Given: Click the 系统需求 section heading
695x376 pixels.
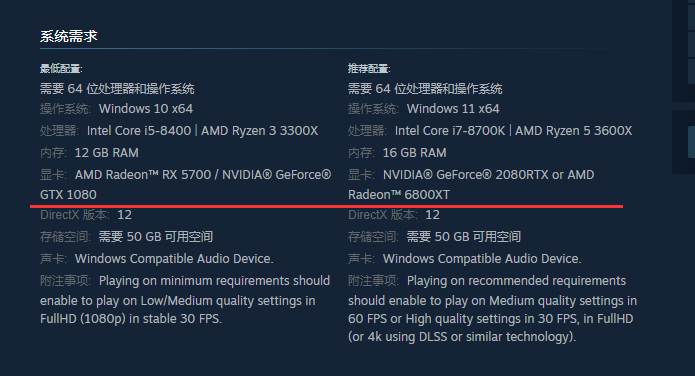Looking at the screenshot, I should tap(69, 36).
